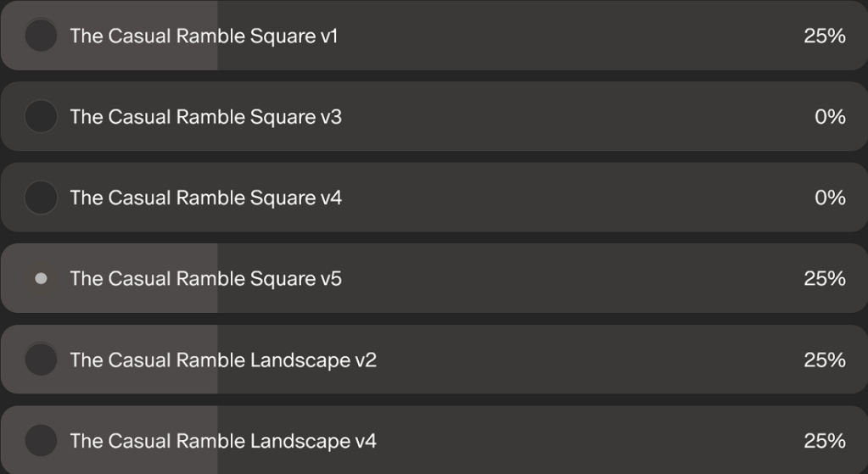Mark the Landscape v4 radio button

click(x=41, y=441)
